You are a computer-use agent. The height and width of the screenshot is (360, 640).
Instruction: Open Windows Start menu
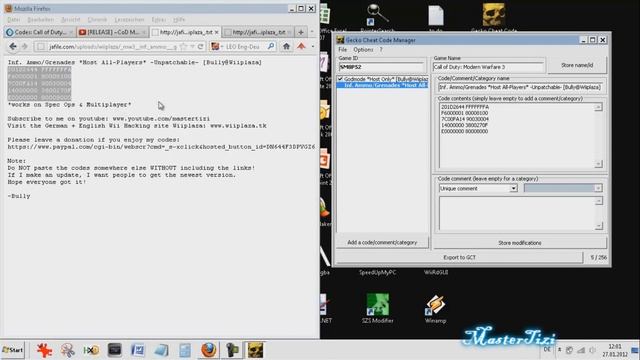13,350
